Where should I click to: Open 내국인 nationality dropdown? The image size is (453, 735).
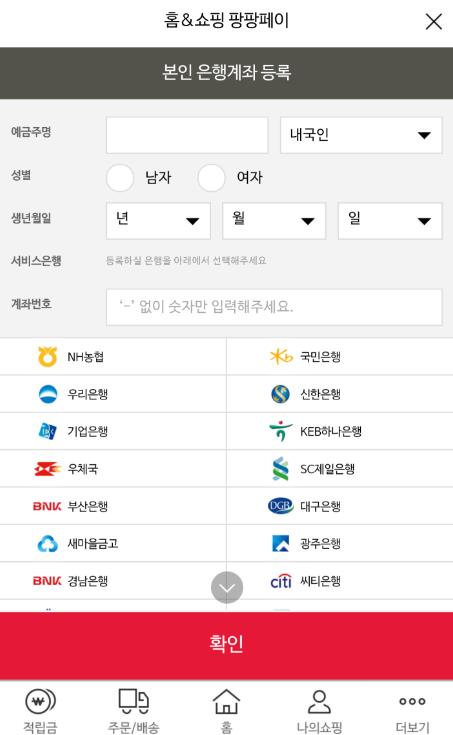(x=361, y=135)
